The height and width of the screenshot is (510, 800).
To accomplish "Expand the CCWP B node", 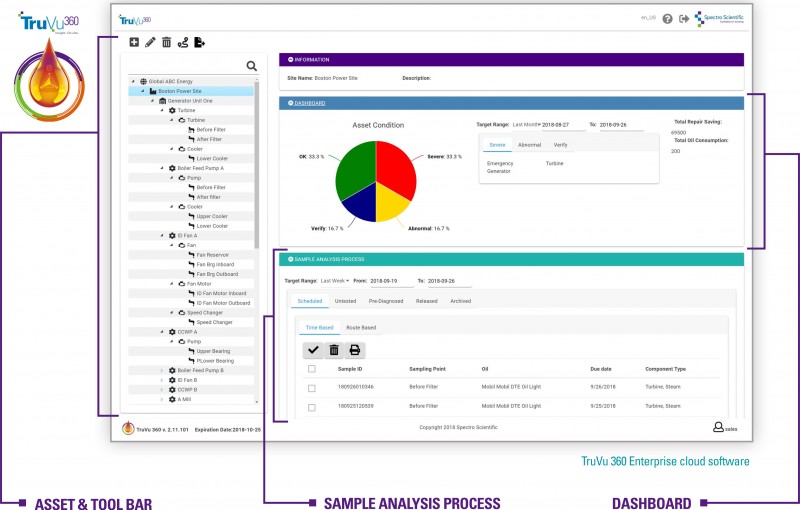I will [162, 390].
